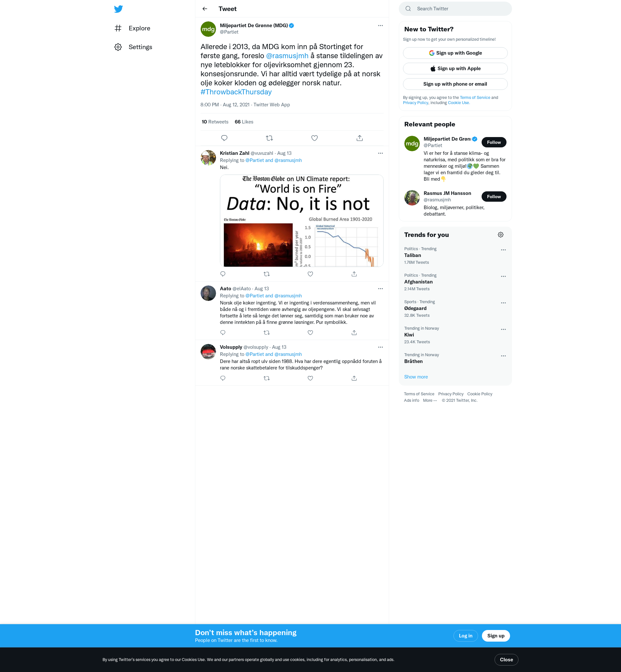This screenshot has height=672, width=621.
Task: Go back using the arrow icon
Action: point(205,9)
